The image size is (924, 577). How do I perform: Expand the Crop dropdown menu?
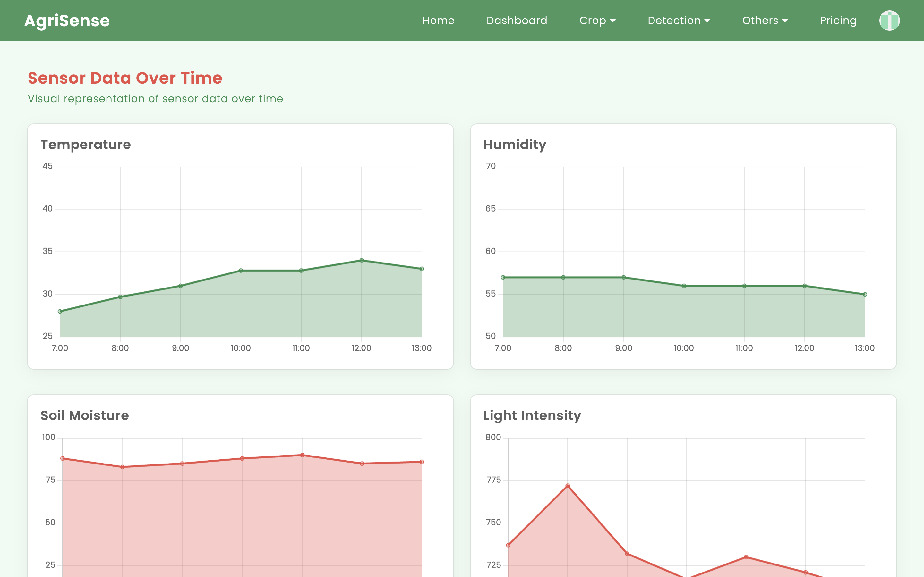pos(597,21)
